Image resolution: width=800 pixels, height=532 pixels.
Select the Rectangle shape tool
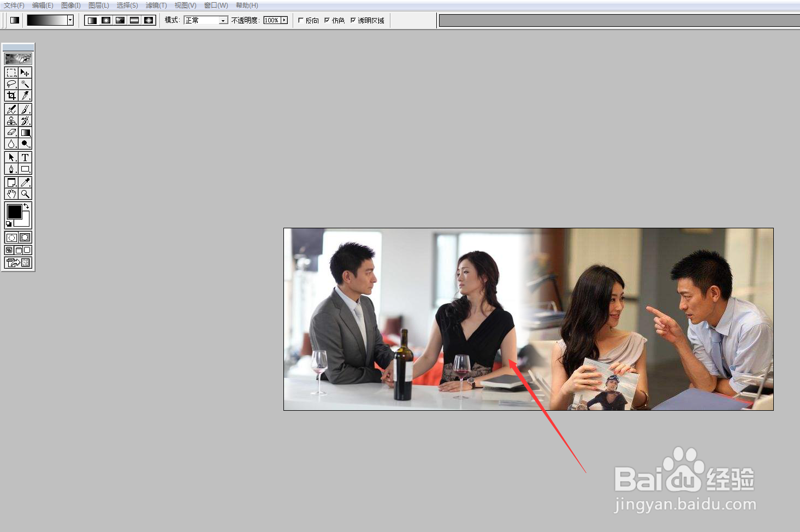[x=25, y=169]
